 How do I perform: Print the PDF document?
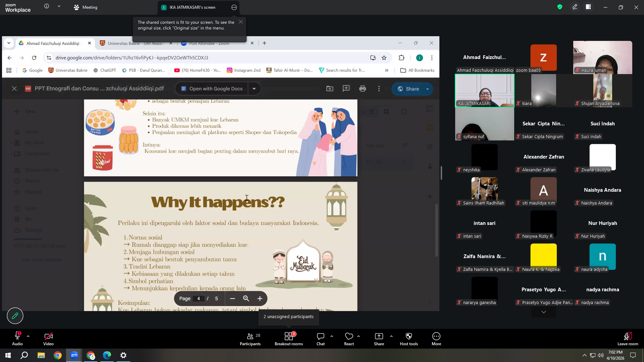pyautogui.click(x=363, y=88)
